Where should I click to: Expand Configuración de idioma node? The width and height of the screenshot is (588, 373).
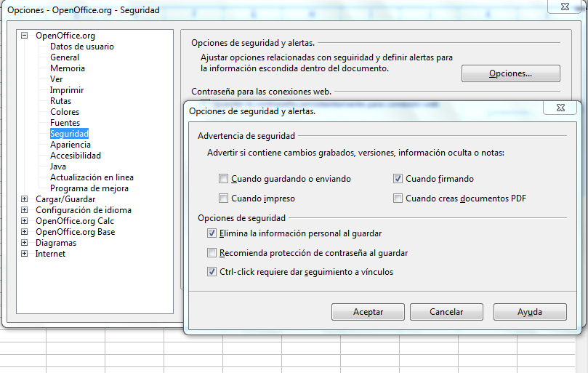(25, 210)
